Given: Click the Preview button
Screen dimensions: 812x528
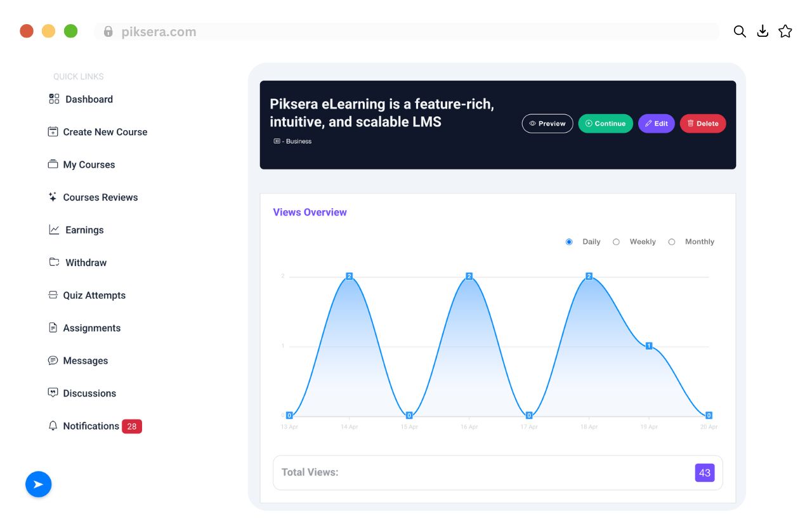Looking at the screenshot, I should tap(547, 124).
